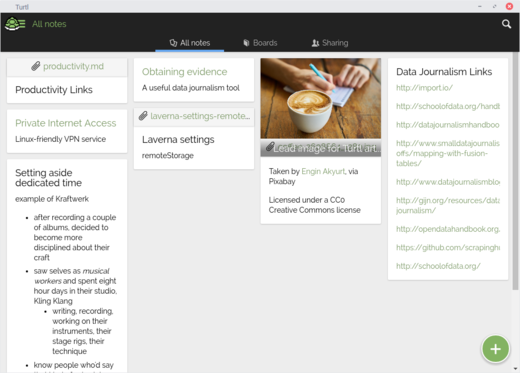Click the vertical scrollbar thumb
Viewport: 520px width, 373px height.
pos(516,171)
